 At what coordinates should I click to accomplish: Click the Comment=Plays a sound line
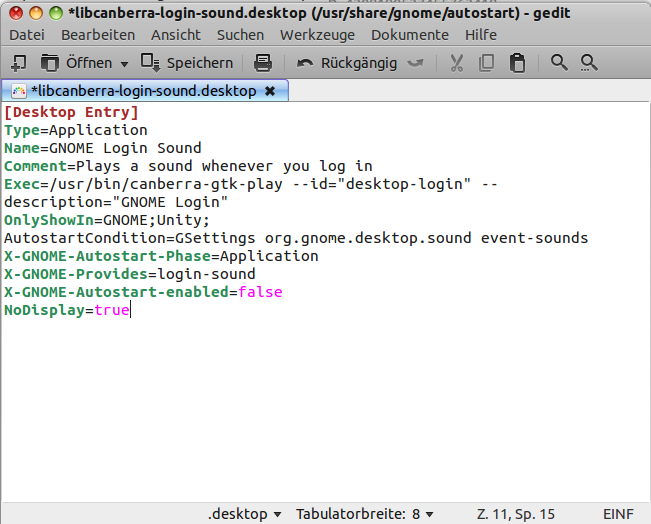click(x=188, y=166)
